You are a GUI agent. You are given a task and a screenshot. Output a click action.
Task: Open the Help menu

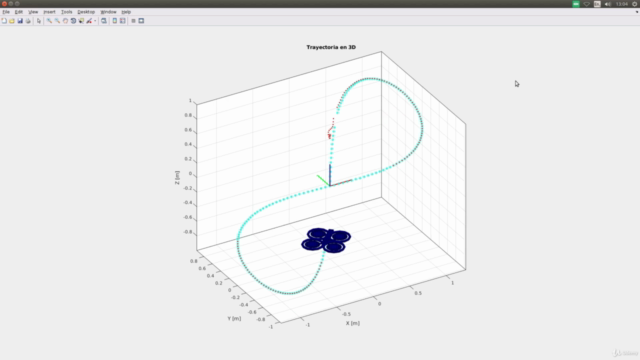tap(126, 12)
